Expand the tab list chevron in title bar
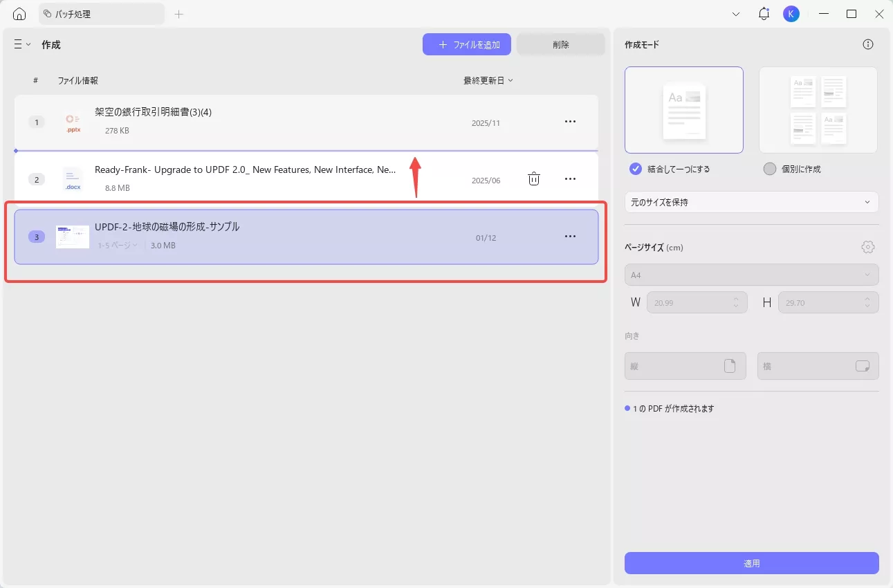 tap(736, 14)
